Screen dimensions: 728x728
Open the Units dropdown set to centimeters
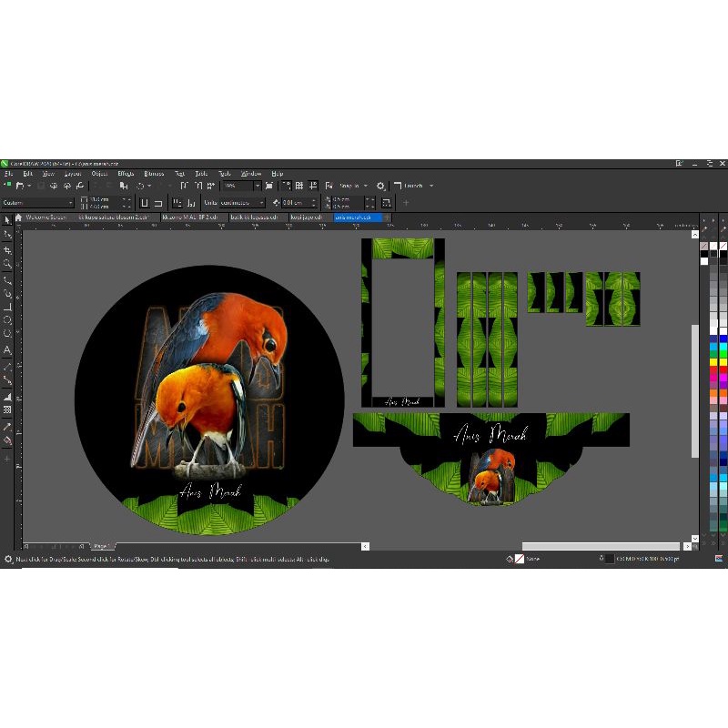tap(237, 201)
